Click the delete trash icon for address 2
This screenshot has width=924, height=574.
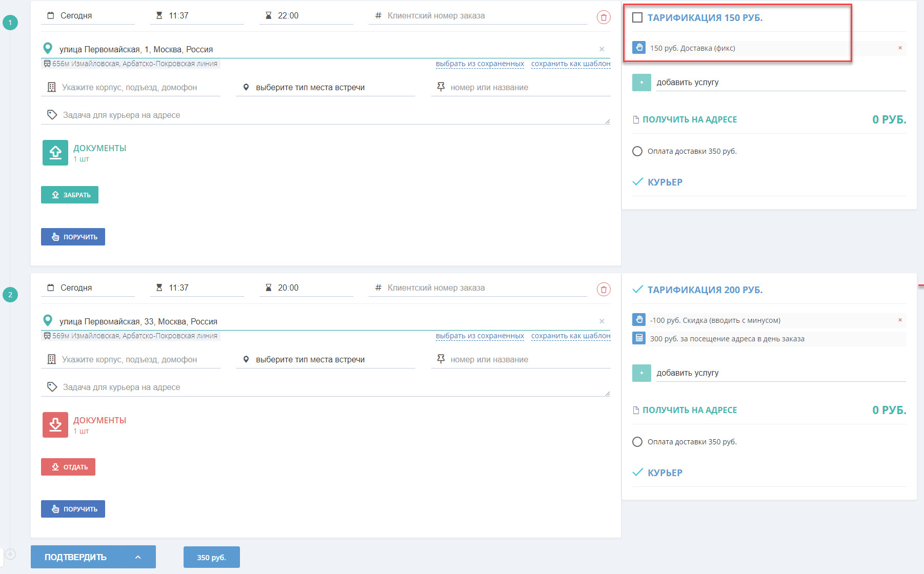pos(604,290)
